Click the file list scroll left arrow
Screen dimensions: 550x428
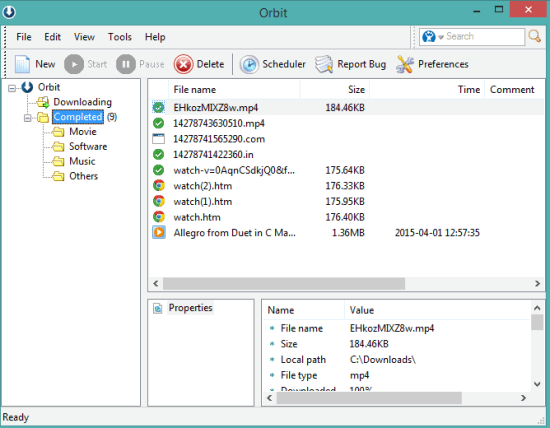coord(156,283)
